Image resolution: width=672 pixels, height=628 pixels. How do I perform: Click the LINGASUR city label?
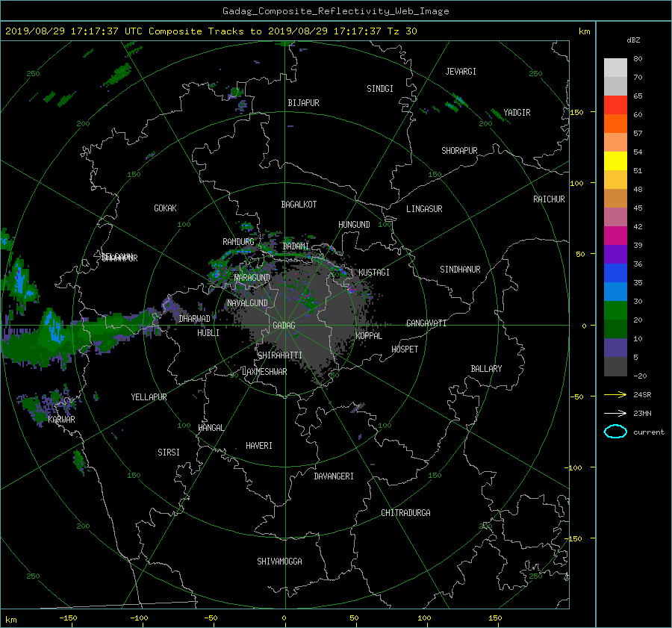click(x=424, y=209)
